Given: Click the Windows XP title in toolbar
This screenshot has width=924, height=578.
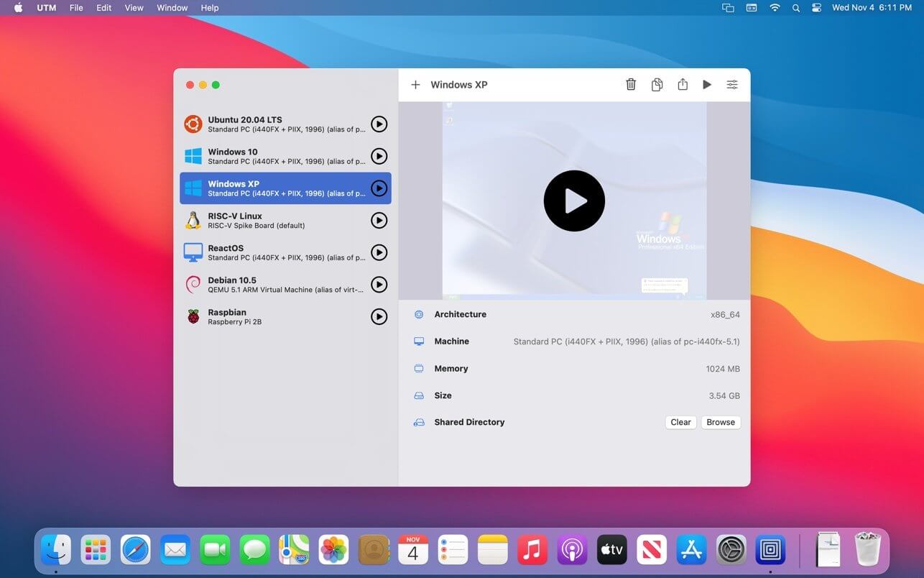Looking at the screenshot, I should click(x=459, y=85).
